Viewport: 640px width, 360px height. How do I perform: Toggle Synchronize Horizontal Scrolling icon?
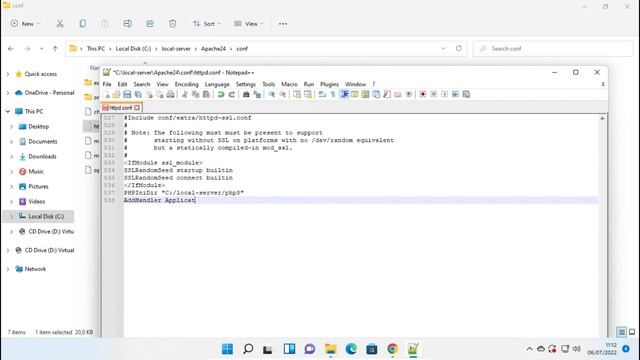click(308, 95)
